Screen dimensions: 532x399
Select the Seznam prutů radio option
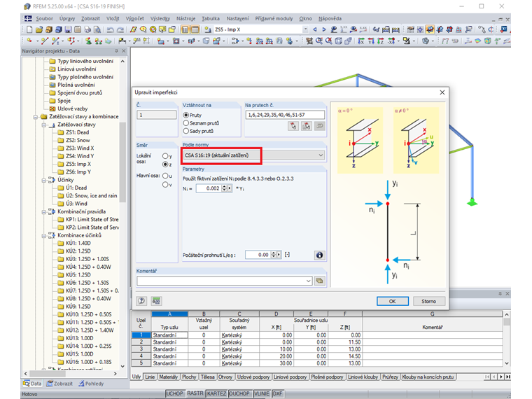point(186,123)
